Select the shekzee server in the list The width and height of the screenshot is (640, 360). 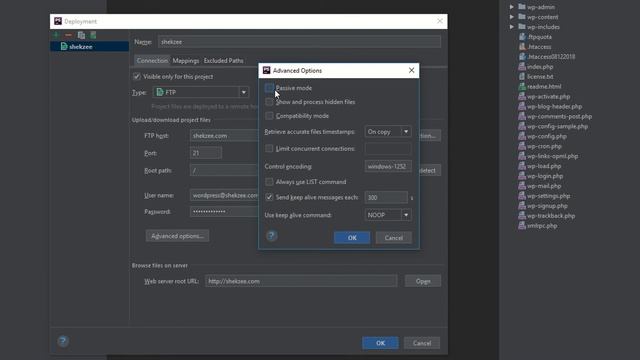tap(89, 47)
